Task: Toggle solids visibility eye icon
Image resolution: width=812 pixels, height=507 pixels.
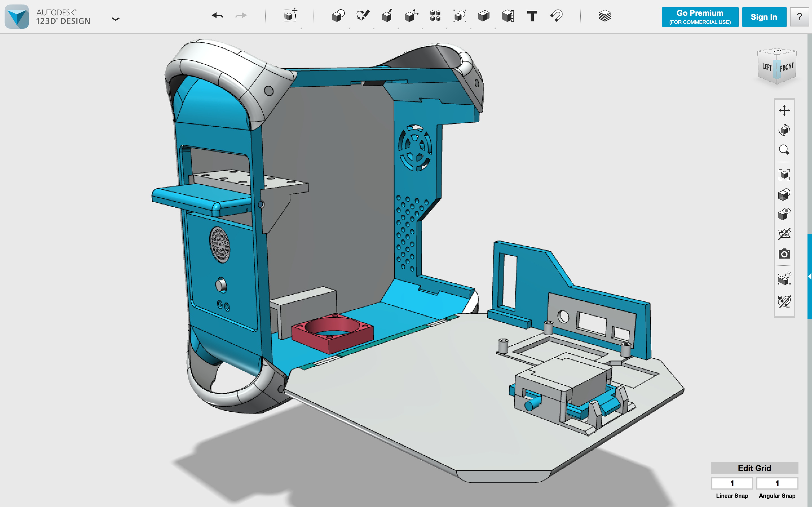Action: [784, 214]
